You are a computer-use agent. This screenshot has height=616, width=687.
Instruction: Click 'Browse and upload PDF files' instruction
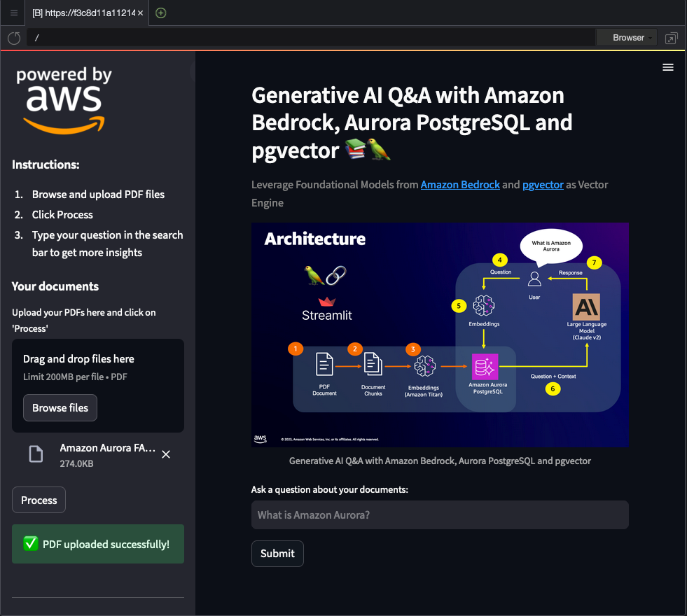pos(98,195)
